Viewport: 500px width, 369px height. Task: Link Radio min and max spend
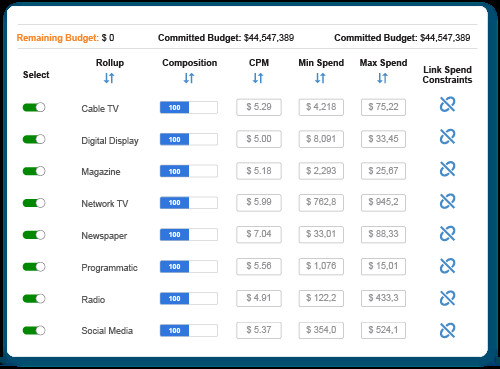click(x=447, y=298)
